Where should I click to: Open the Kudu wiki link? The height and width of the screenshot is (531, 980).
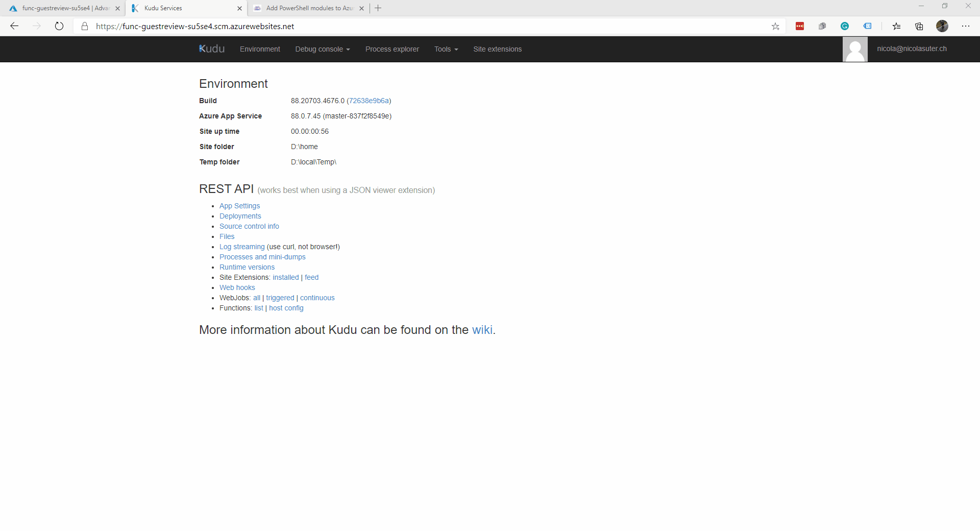pos(482,330)
